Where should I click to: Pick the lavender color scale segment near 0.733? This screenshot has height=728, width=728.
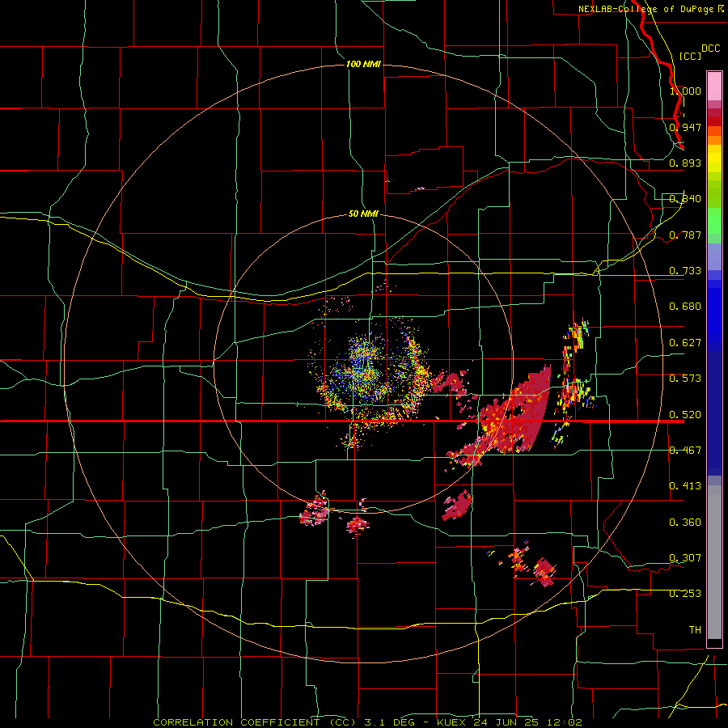[714, 256]
